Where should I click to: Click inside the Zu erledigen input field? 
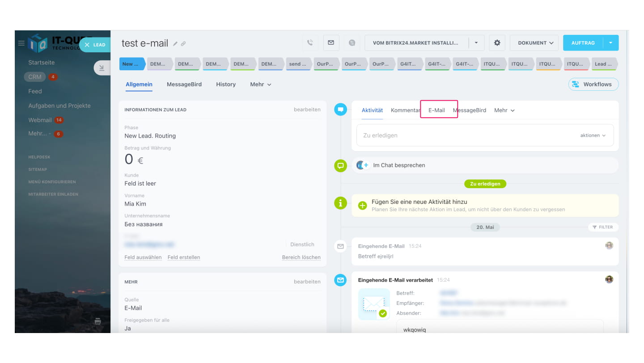447,135
